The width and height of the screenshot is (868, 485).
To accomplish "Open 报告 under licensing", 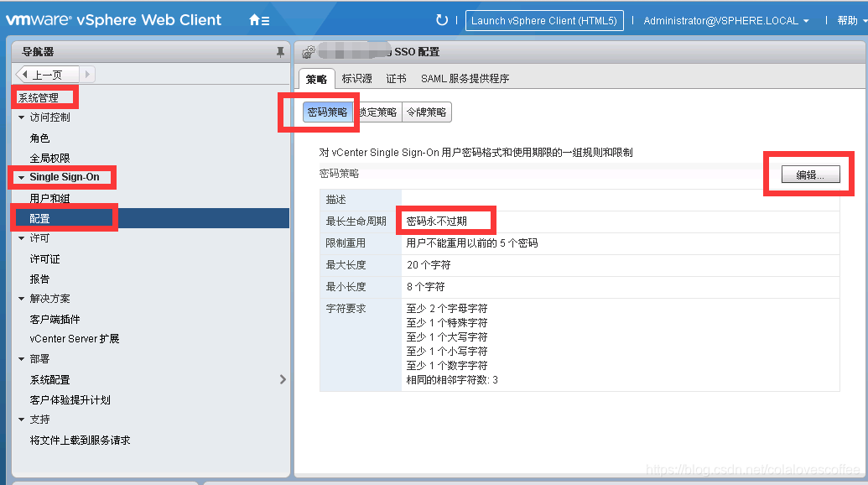I will (40, 279).
